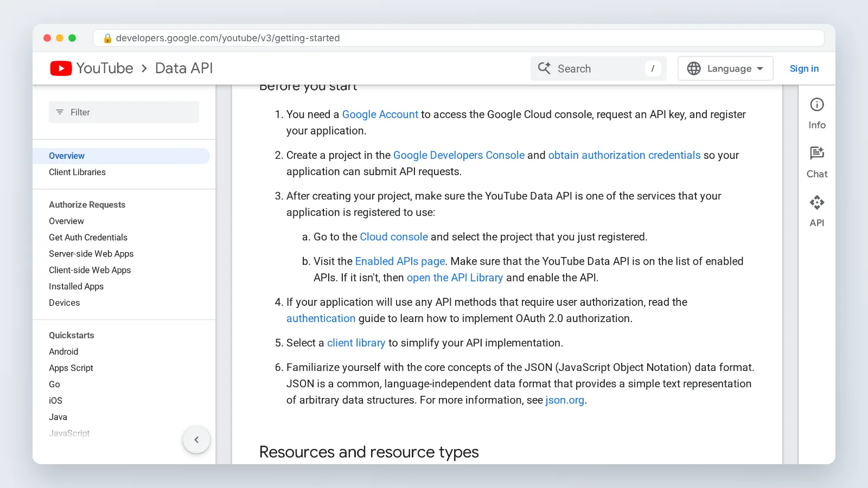868x488 pixels.
Task: Open Apps Script quickstart
Action: pos(71,368)
